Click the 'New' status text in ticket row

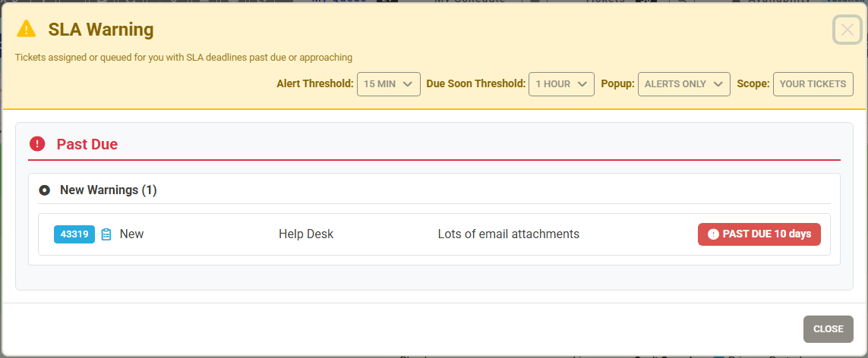[x=131, y=234]
